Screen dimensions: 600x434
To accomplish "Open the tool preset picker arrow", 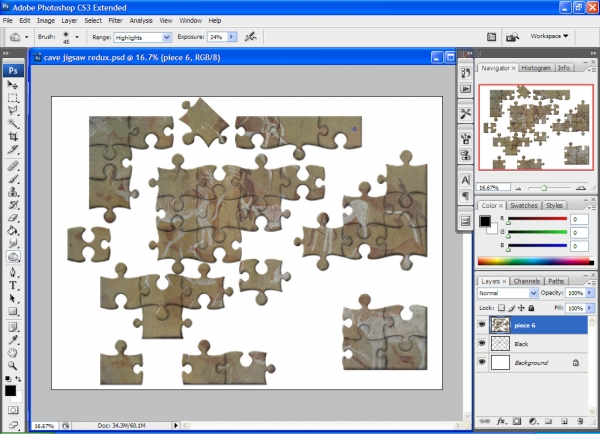I will click(26, 37).
